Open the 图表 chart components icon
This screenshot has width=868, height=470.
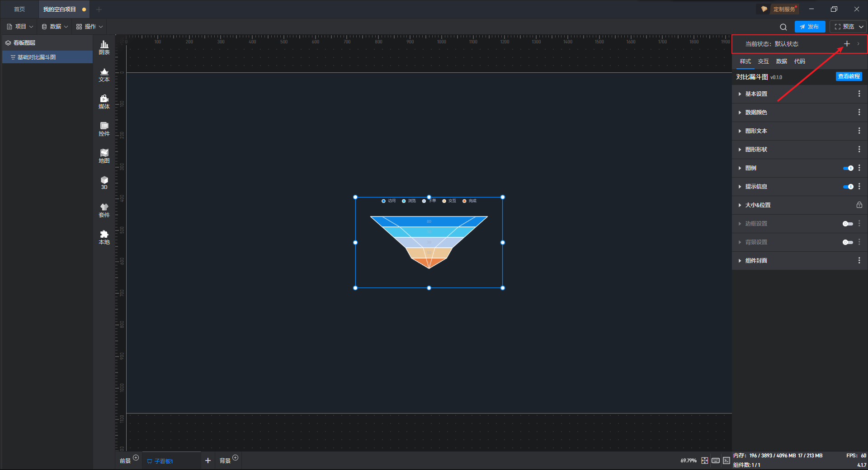(104, 47)
